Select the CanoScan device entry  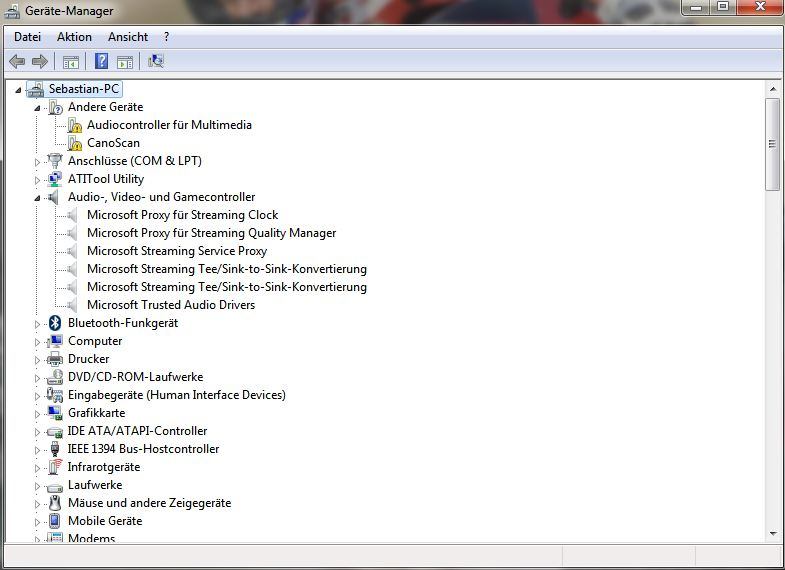point(113,143)
